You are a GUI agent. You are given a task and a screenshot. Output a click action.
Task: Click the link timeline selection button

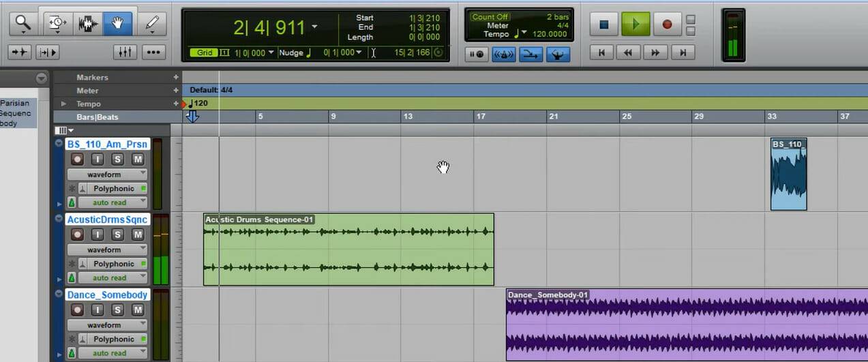(x=48, y=52)
